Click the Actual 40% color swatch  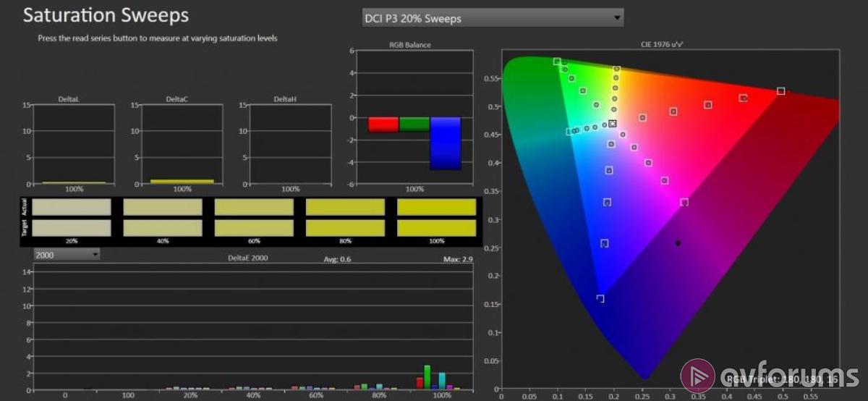163,207
